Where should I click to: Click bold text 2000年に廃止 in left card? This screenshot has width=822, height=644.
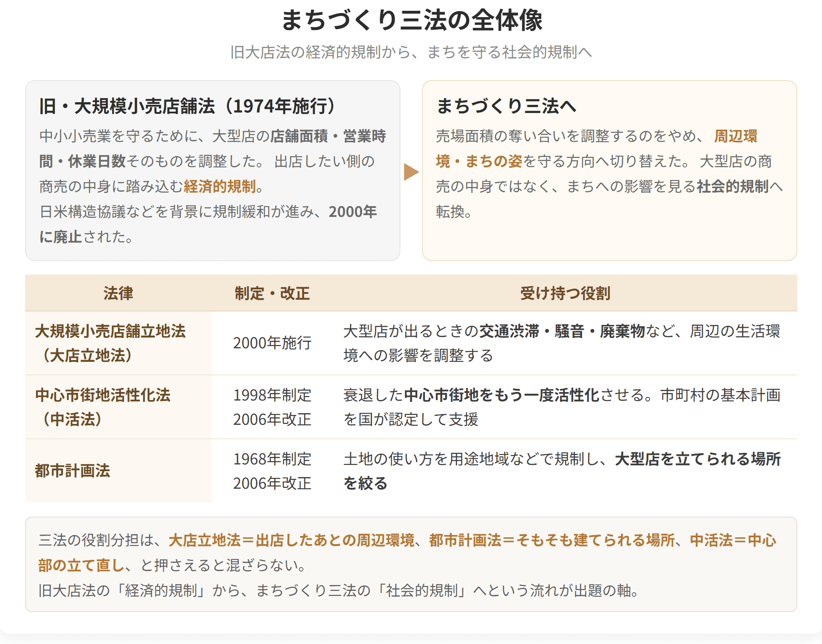tap(208, 224)
